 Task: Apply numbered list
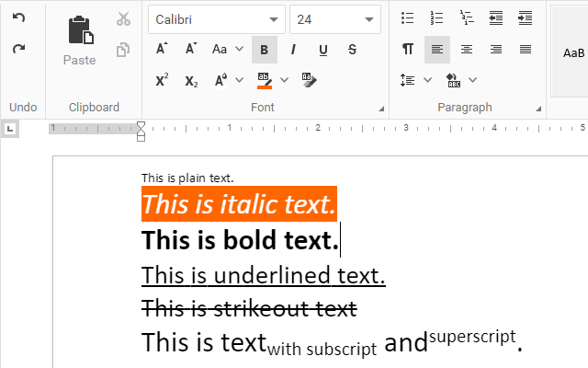(x=437, y=18)
